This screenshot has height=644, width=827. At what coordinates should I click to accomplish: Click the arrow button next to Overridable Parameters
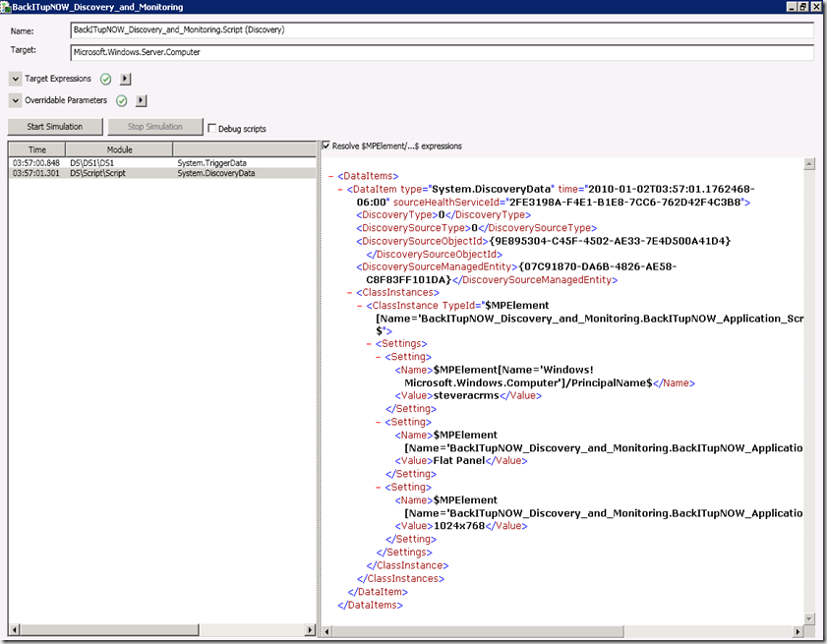142,100
